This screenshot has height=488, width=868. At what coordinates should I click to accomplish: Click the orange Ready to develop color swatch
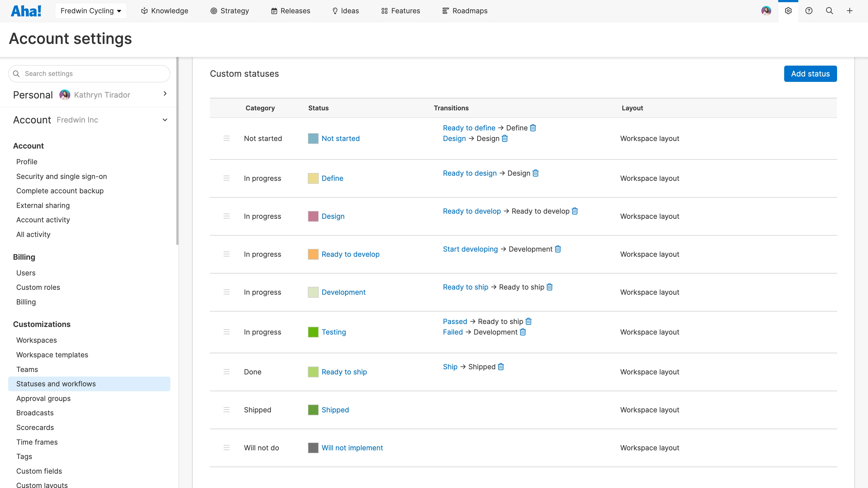coord(313,254)
